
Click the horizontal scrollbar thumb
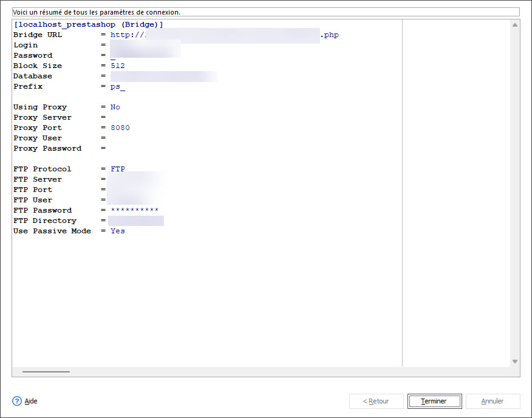(x=46, y=372)
